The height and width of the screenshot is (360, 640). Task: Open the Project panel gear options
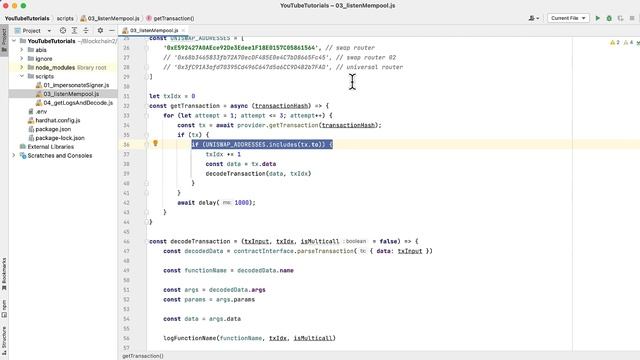pyautogui.click(x=100, y=31)
